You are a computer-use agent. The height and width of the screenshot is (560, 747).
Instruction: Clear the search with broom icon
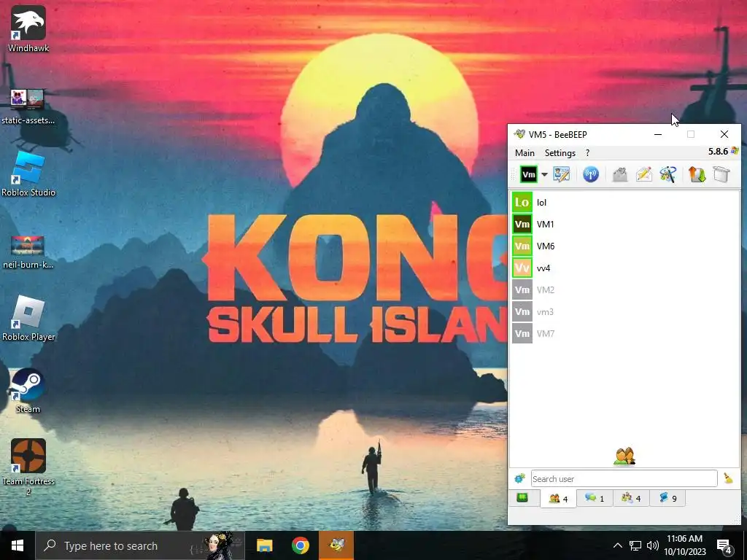tap(728, 478)
